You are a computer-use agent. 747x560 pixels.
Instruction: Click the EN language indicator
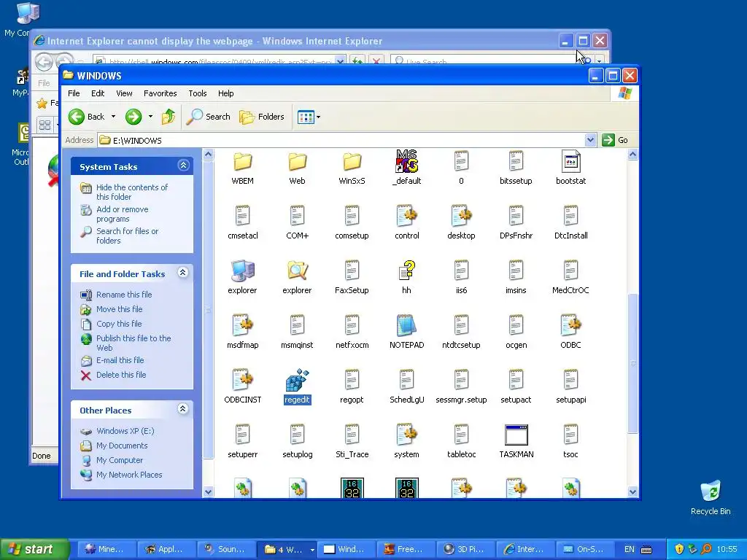click(x=630, y=550)
